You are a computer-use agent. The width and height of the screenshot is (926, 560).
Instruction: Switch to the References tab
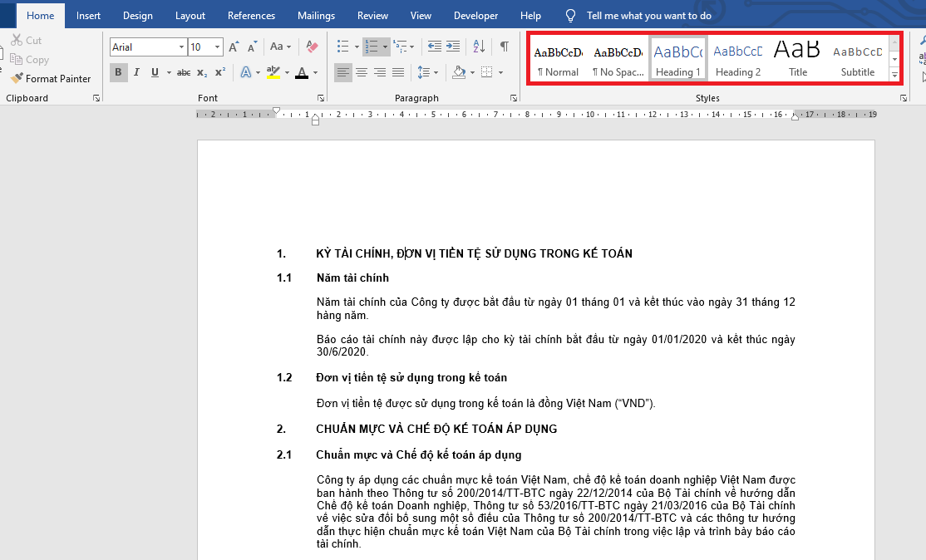[x=252, y=16]
